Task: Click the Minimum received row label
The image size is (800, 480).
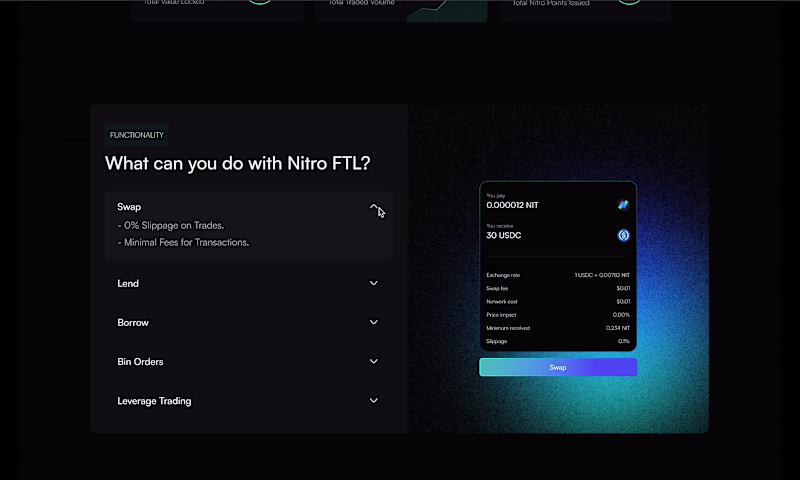Action: click(x=508, y=329)
